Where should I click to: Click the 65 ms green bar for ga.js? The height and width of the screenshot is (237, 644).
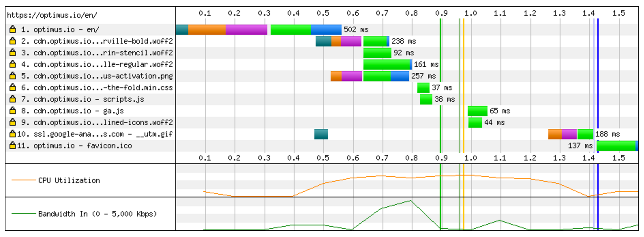tap(477, 111)
